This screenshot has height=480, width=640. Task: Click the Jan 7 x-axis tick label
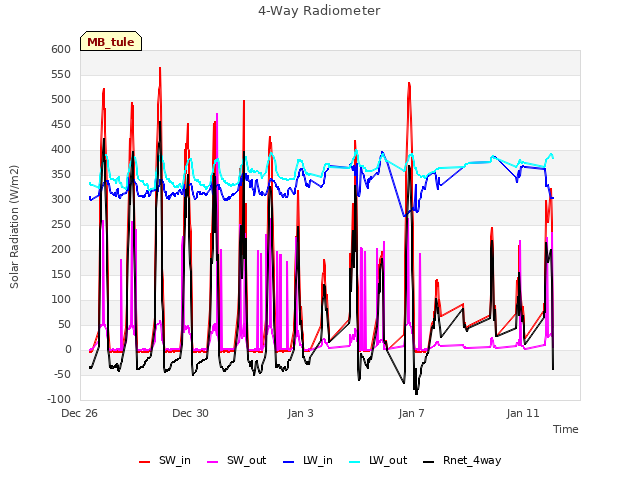[411, 413]
